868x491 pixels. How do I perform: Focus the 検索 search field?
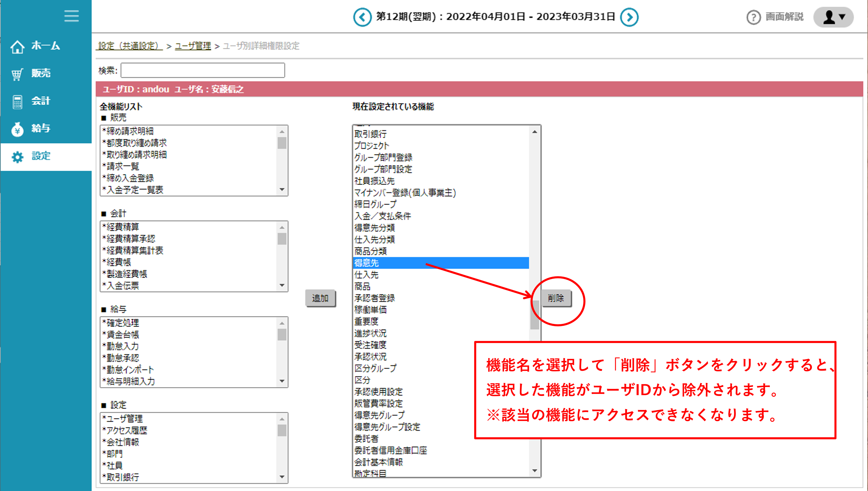tap(203, 70)
